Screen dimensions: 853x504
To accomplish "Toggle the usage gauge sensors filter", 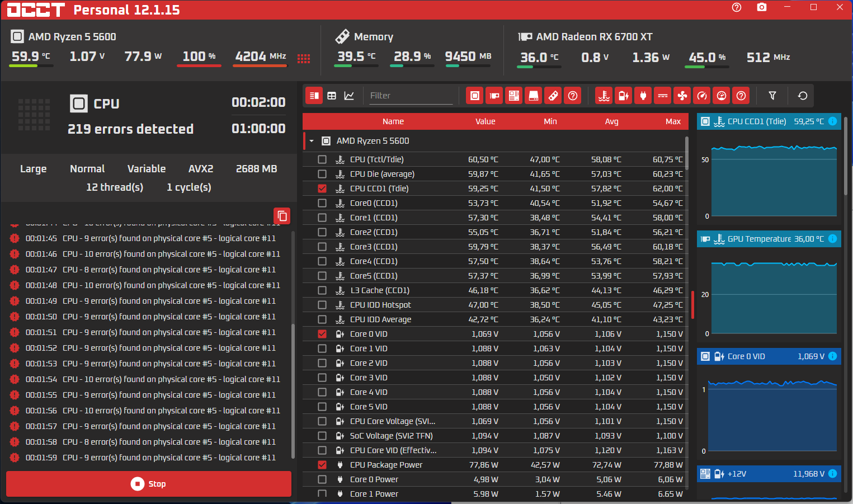I will tap(722, 96).
